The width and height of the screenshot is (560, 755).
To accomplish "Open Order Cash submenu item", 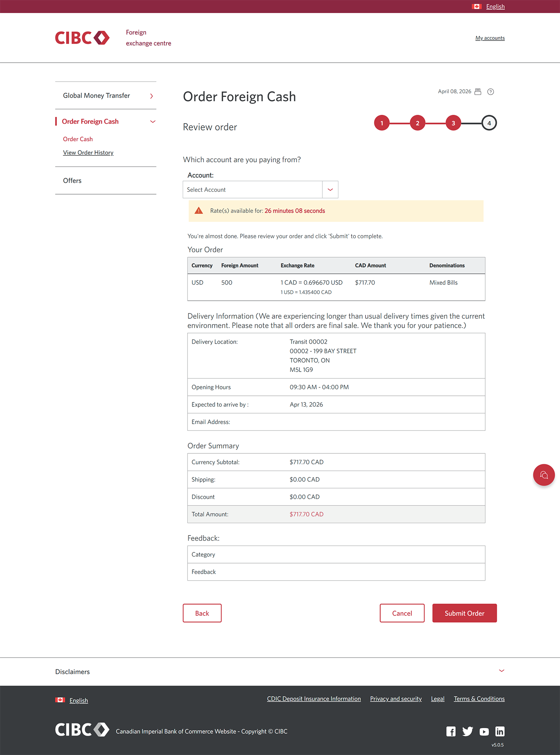I will [78, 139].
